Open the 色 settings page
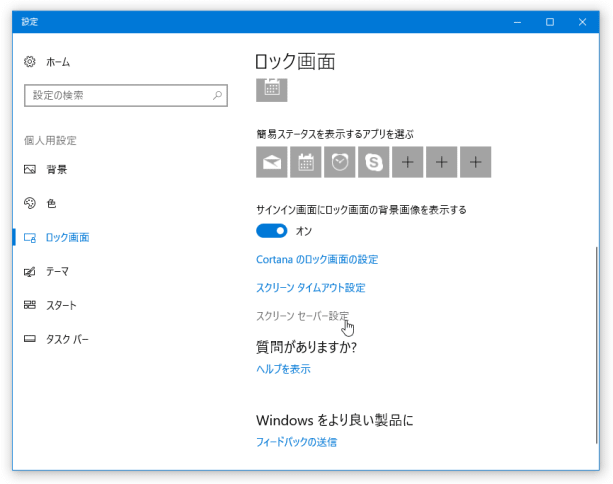This screenshot has height=484, width=613. pos(51,203)
